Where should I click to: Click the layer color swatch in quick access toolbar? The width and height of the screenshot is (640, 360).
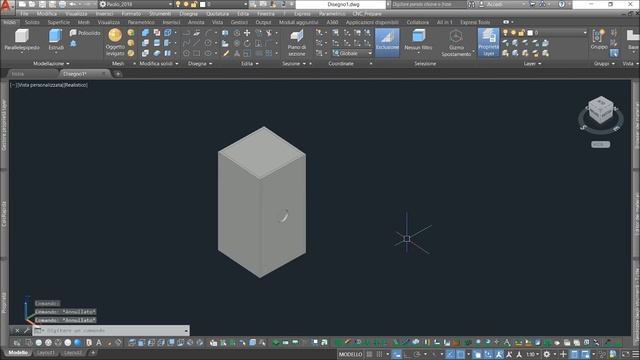pos(202,4)
